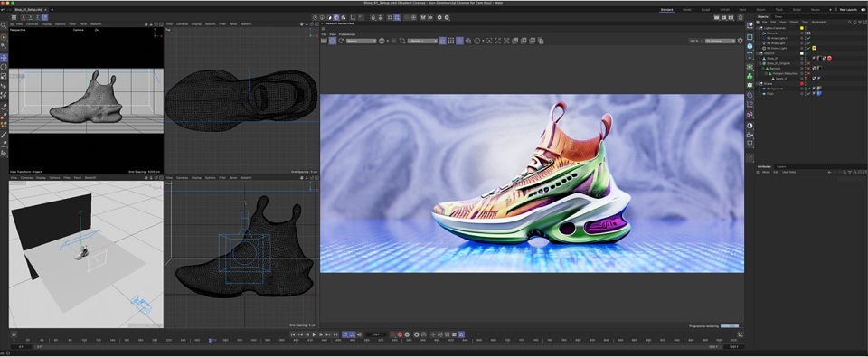Open the search icon in Objects manager
Screen dimensions: 868x357
(849, 22)
